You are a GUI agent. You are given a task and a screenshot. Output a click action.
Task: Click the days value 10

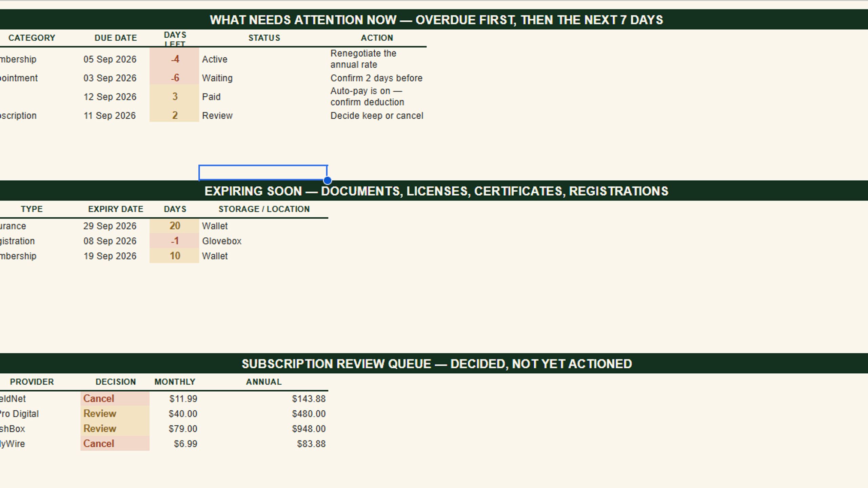175,256
